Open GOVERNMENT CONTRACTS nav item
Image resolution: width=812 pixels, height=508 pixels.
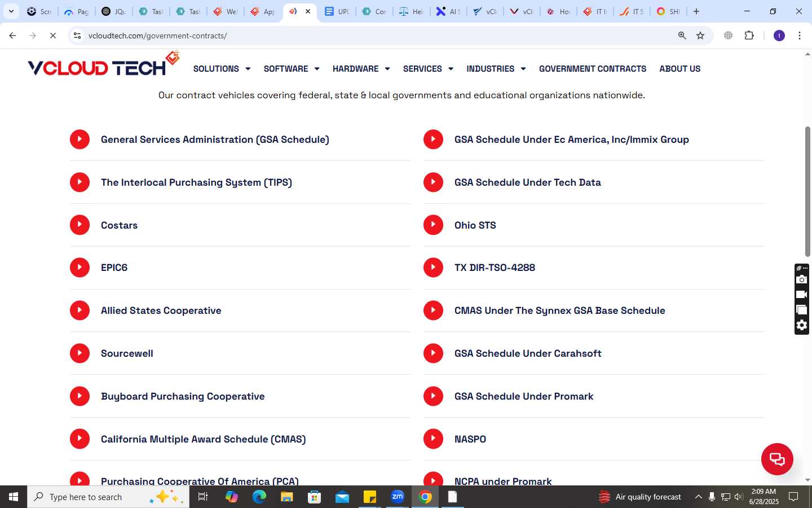pyautogui.click(x=593, y=69)
